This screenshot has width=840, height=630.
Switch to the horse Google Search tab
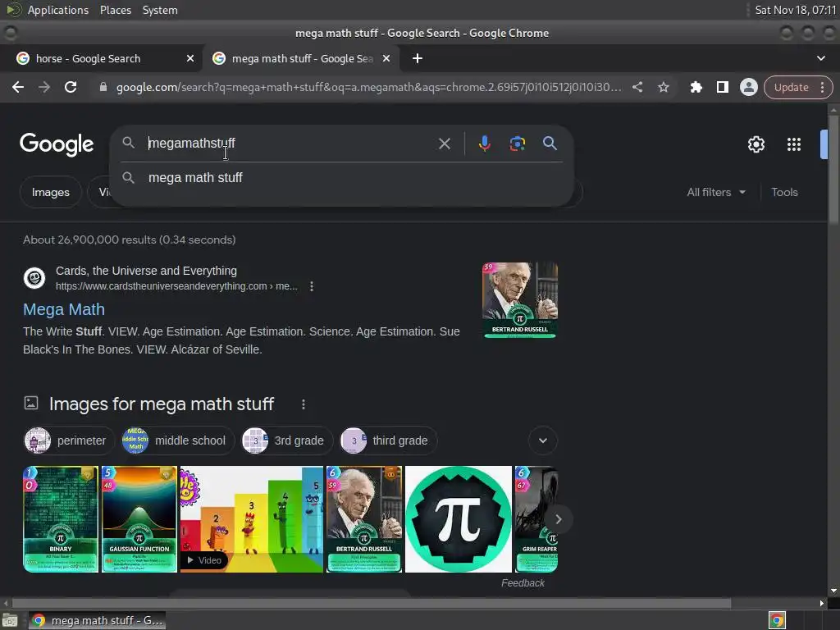(101, 58)
